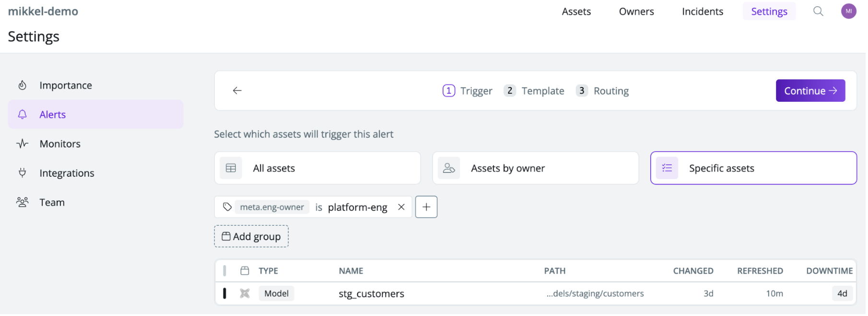Change the platform-eng filter value
This screenshot has width=868, height=316.
357,207
